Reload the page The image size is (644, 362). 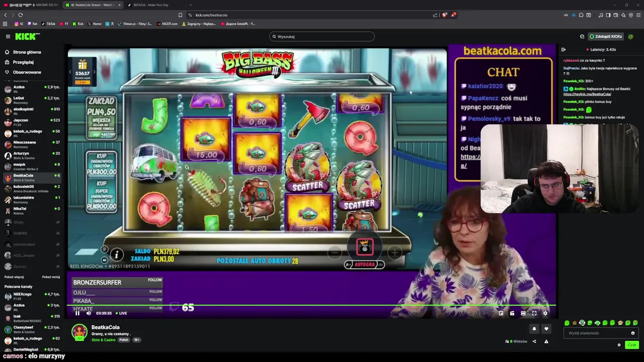[20, 15]
